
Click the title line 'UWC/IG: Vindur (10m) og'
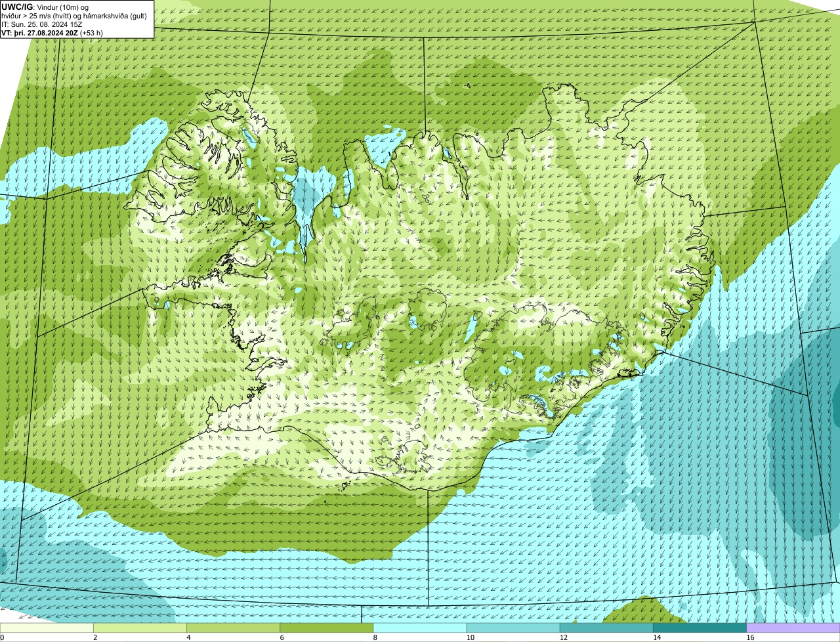[x=45, y=7]
